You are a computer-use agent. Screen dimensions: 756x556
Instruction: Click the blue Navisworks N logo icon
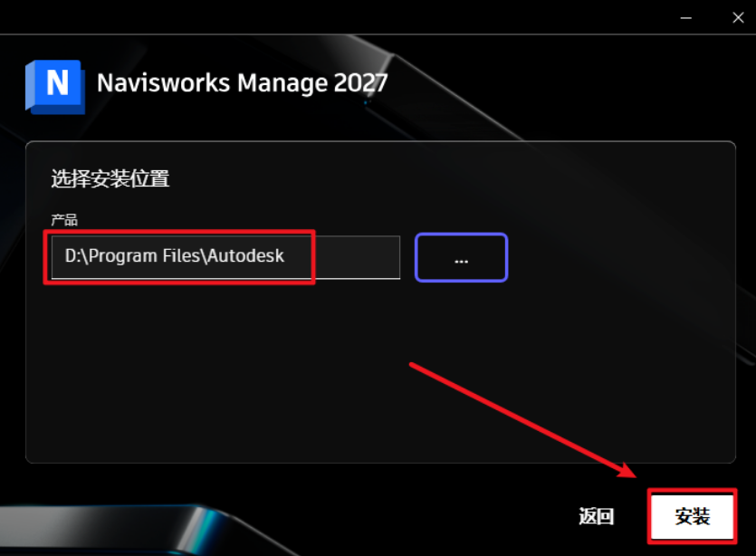pos(55,87)
